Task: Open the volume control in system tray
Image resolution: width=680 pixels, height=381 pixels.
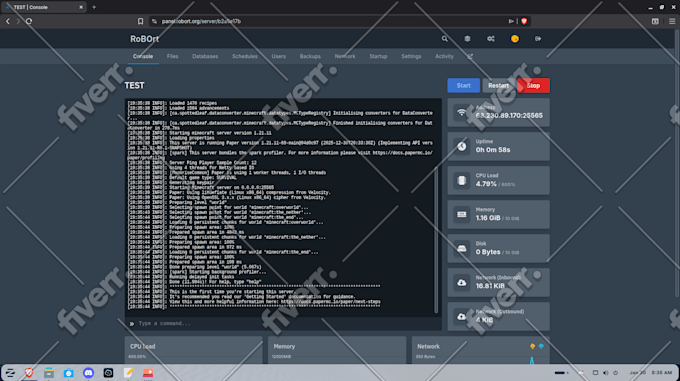Action: (x=605, y=373)
